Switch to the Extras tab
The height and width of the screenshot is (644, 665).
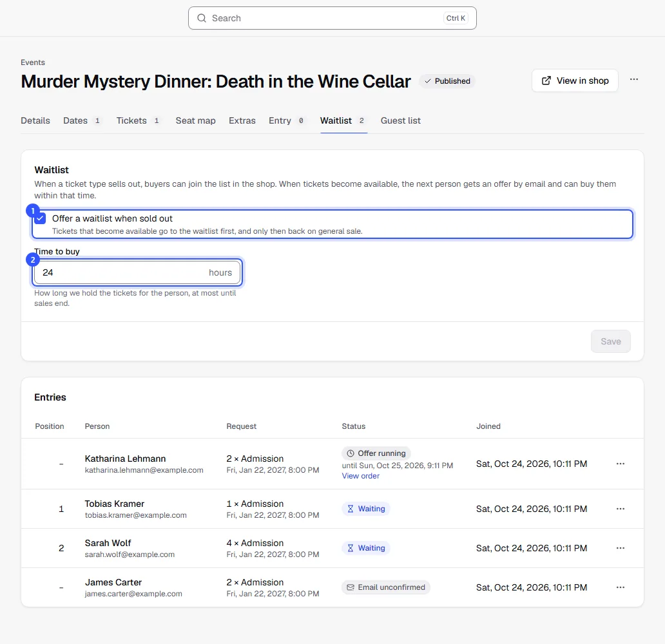tap(242, 121)
